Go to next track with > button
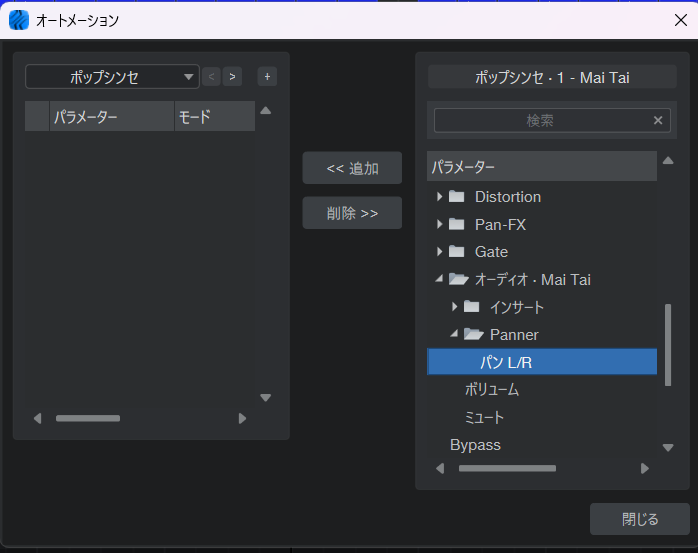Image resolution: width=698 pixels, height=553 pixels. 232,77
